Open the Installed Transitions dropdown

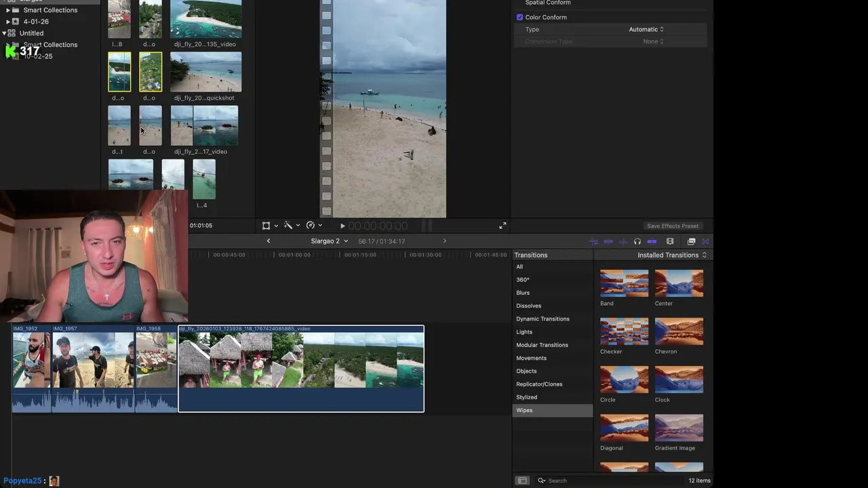coord(672,256)
